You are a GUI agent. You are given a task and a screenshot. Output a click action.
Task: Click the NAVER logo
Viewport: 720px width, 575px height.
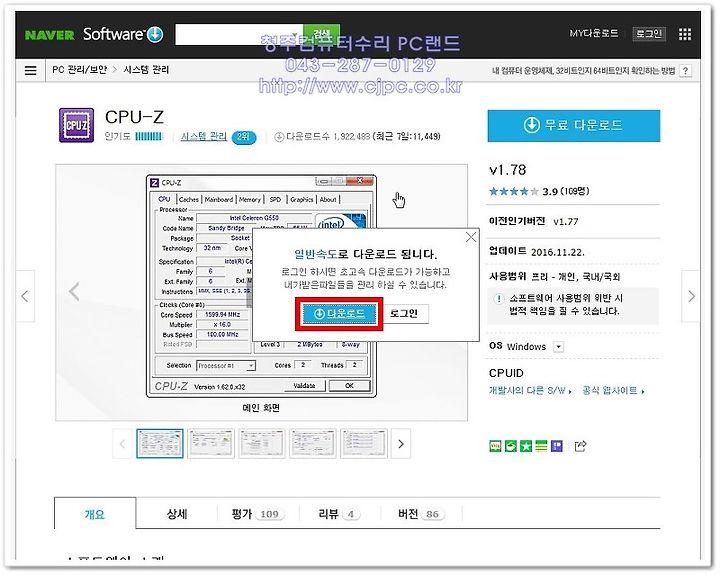[x=49, y=35]
